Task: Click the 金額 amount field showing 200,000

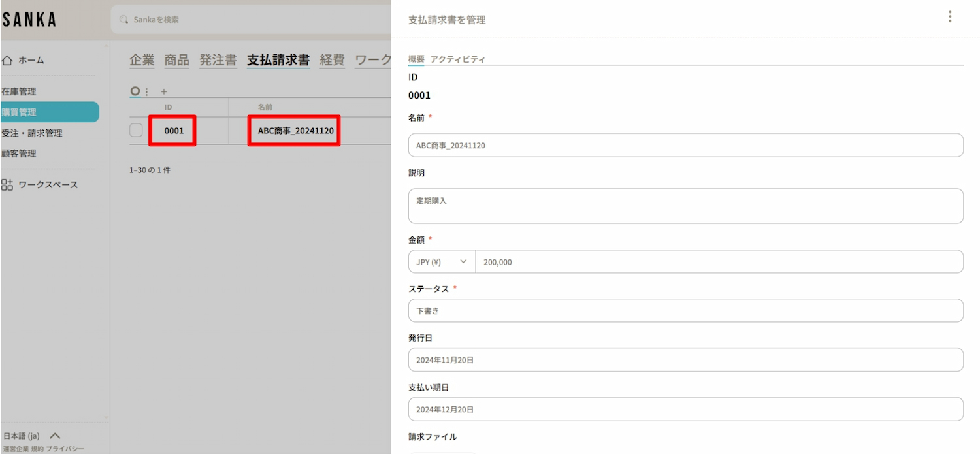Action: 719,262
